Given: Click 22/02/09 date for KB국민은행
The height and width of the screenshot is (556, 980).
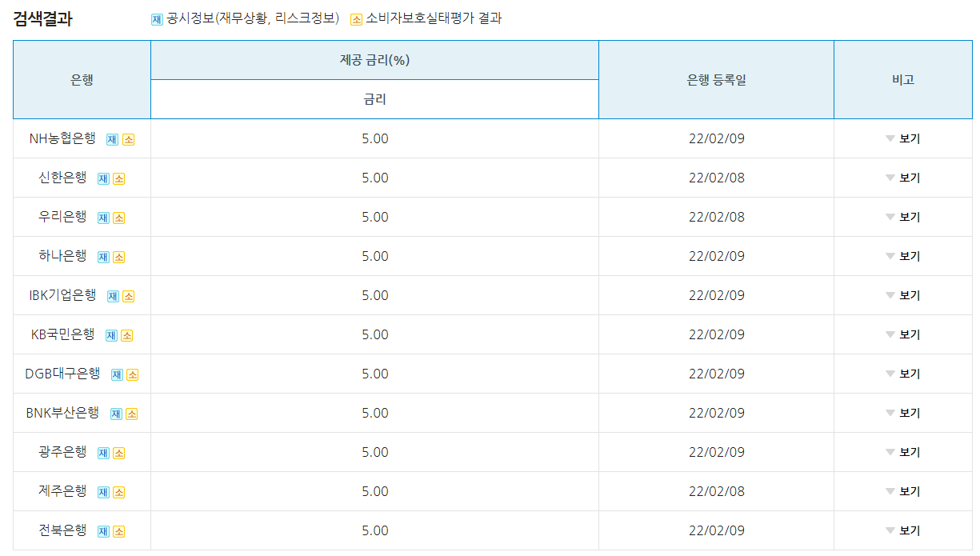Looking at the screenshot, I should coord(716,334).
